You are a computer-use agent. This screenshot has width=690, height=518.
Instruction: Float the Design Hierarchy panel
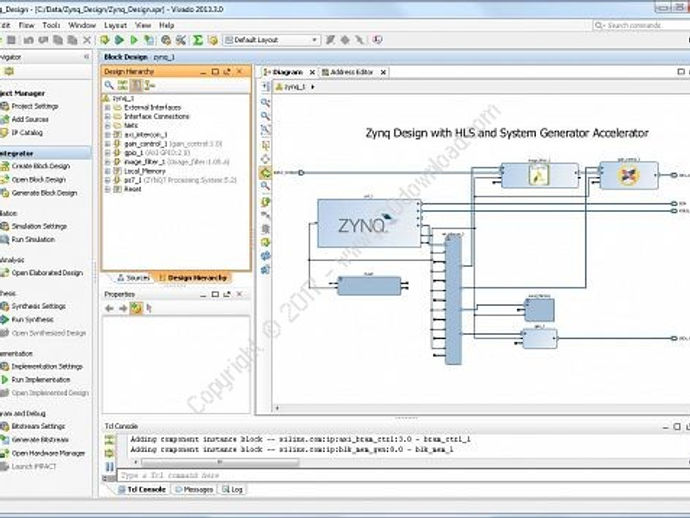tap(227, 72)
